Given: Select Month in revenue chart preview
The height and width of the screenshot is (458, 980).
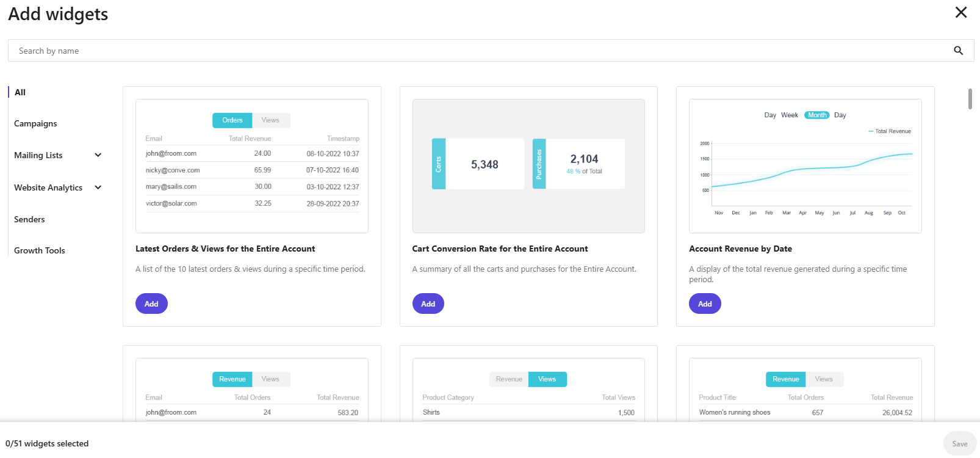Looking at the screenshot, I should [x=816, y=115].
